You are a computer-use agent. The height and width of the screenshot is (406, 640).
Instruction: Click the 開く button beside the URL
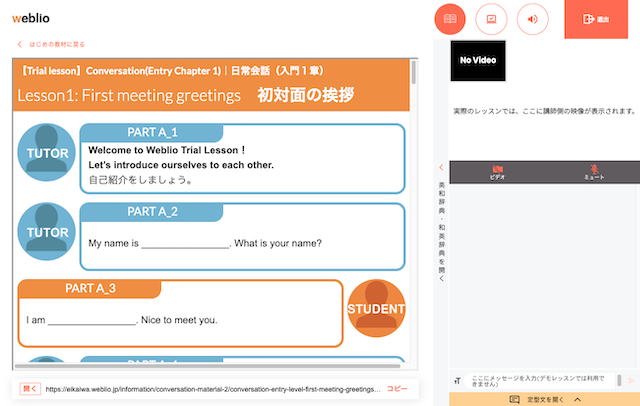(x=30, y=389)
